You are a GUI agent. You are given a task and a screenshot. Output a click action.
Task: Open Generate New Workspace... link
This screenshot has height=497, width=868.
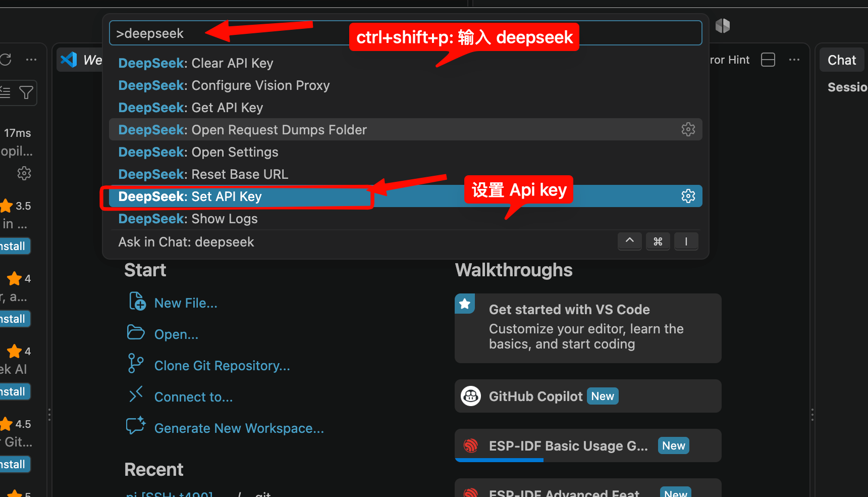click(239, 428)
